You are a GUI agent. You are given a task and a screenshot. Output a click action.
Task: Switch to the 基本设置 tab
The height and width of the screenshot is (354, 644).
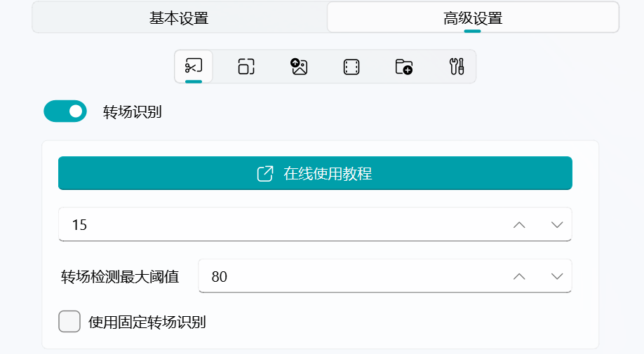click(179, 18)
